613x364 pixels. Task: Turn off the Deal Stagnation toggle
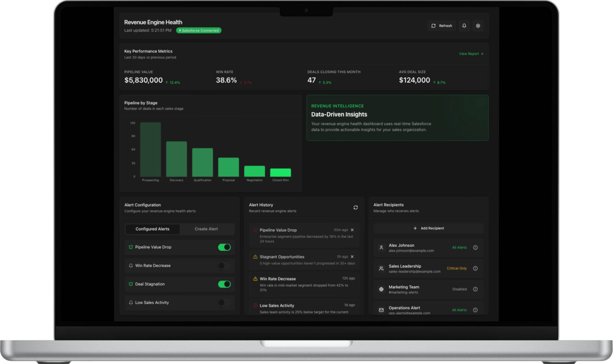click(x=224, y=284)
